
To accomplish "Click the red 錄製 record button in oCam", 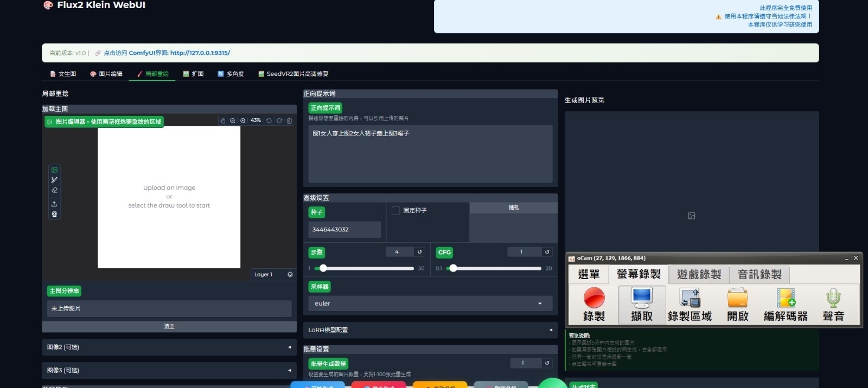I will [594, 298].
